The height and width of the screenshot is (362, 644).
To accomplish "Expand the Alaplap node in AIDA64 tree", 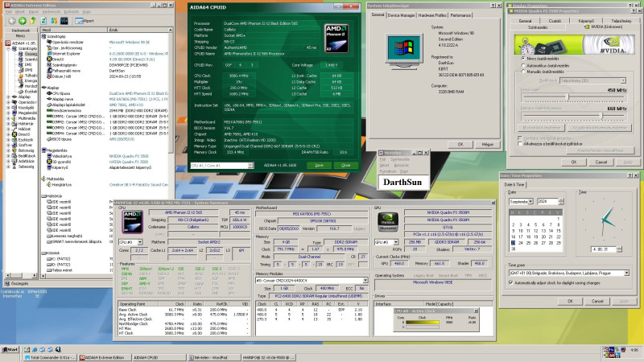I will click(x=8, y=97).
